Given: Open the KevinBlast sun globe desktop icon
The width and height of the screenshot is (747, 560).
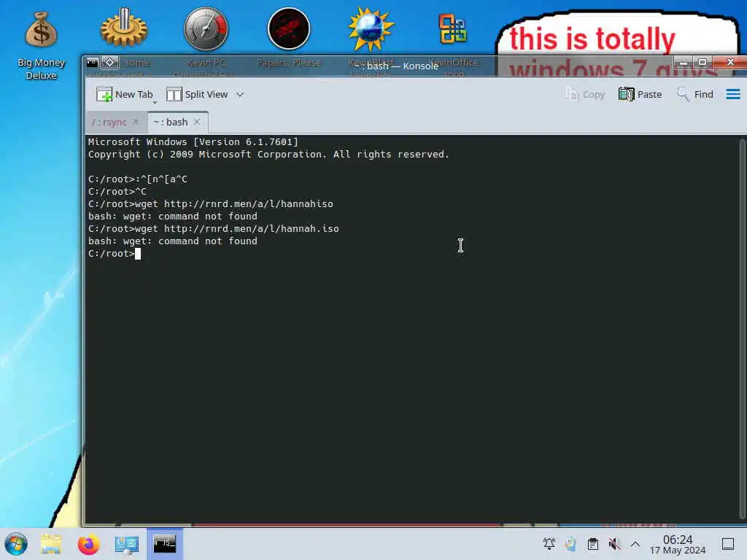Looking at the screenshot, I should pyautogui.click(x=371, y=28).
